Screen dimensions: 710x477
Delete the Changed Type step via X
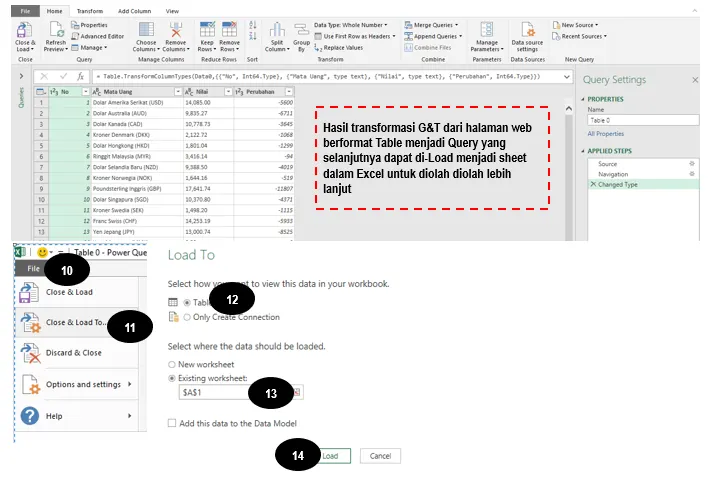click(593, 184)
